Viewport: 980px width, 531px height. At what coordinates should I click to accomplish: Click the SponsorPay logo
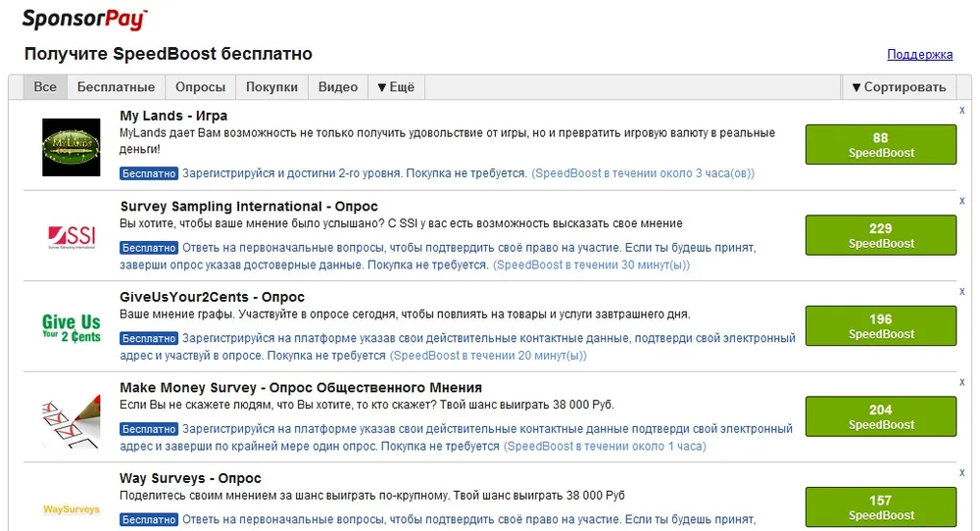pos(84,18)
